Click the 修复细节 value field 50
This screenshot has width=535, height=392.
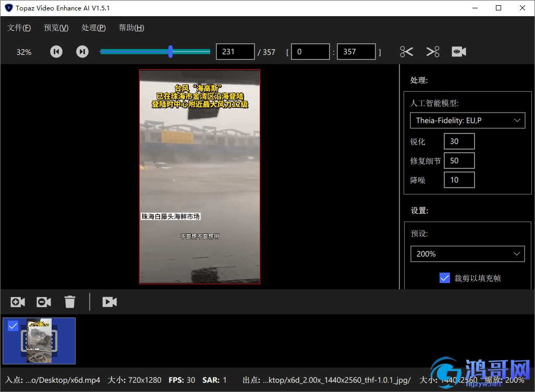point(459,161)
